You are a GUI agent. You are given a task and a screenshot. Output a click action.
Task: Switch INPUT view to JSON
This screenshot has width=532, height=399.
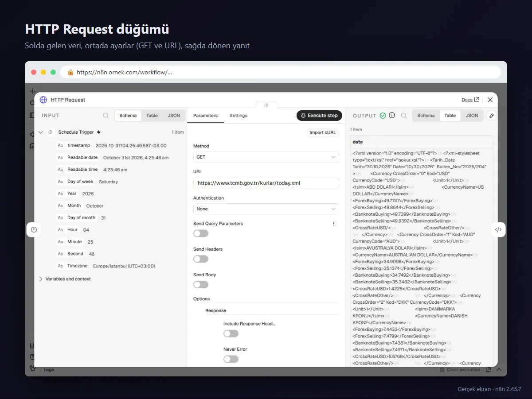174,116
